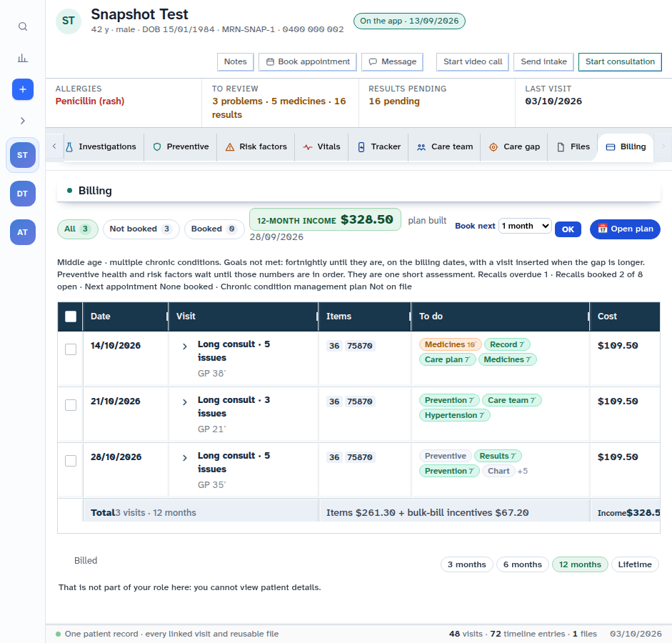Select the DT patient avatar
This screenshot has width=672, height=643.
[x=23, y=194]
